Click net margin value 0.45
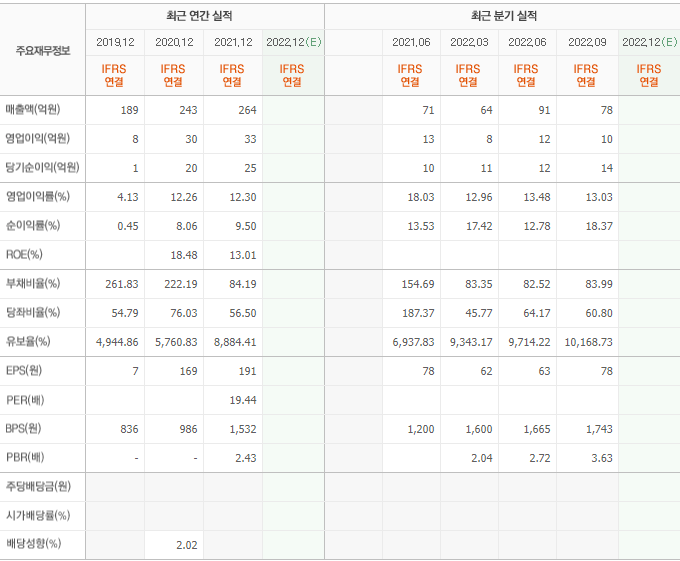 tap(128, 226)
